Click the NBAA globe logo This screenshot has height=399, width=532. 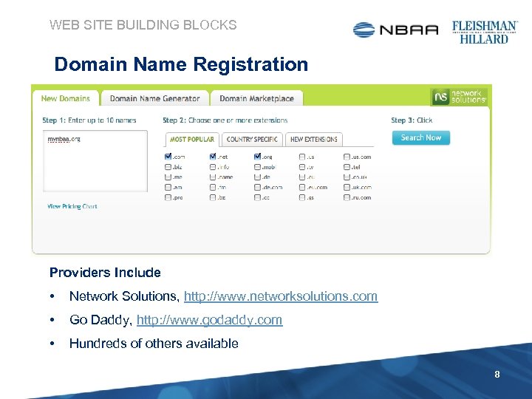(364, 30)
